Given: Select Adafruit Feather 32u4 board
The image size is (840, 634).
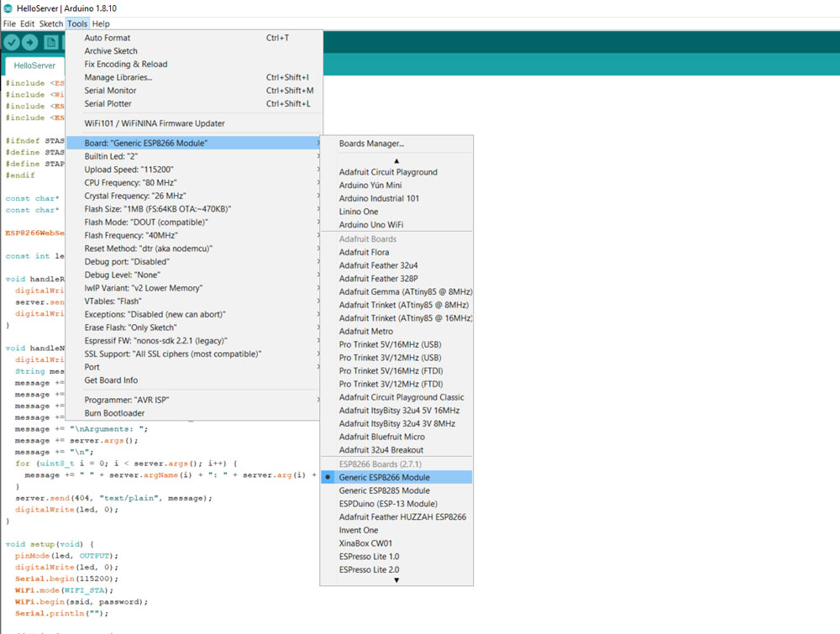Looking at the screenshot, I should 396,265.
